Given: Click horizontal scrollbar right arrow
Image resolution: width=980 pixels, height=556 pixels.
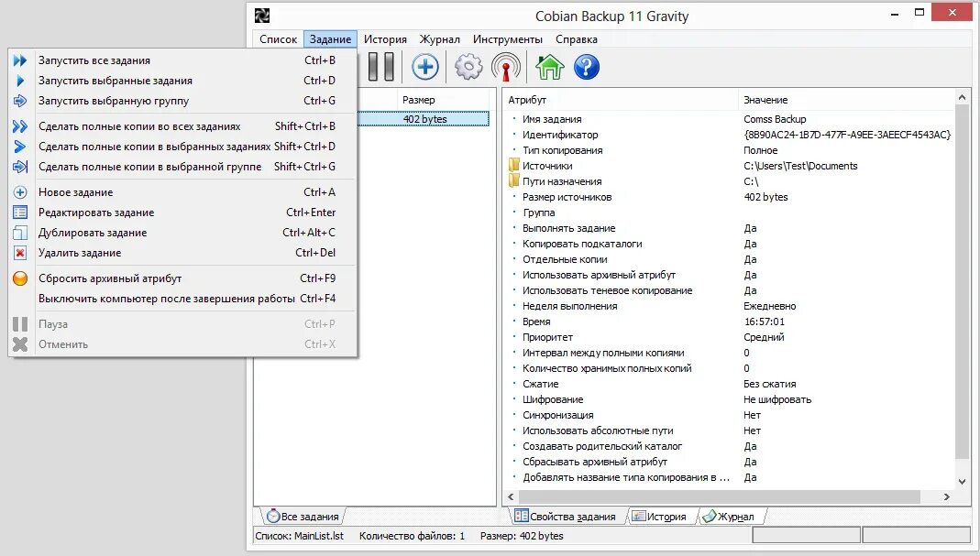Looking at the screenshot, I should (946, 496).
